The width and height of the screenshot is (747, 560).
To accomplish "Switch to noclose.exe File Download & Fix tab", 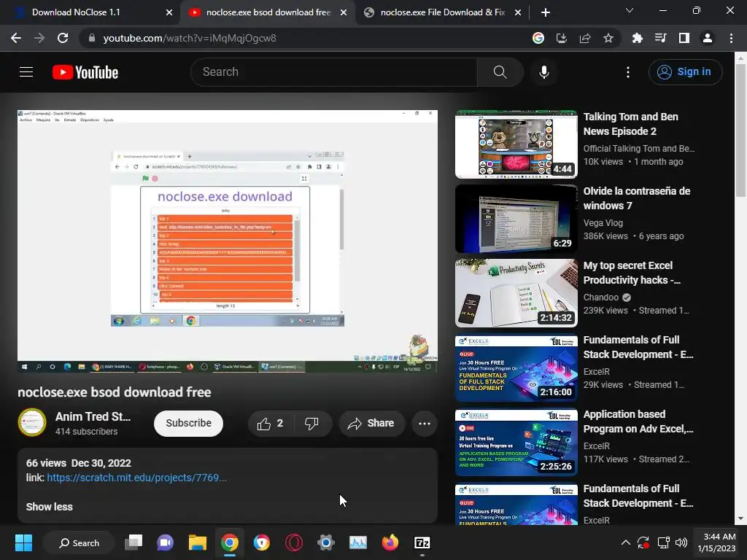I will pyautogui.click(x=443, y=12).
